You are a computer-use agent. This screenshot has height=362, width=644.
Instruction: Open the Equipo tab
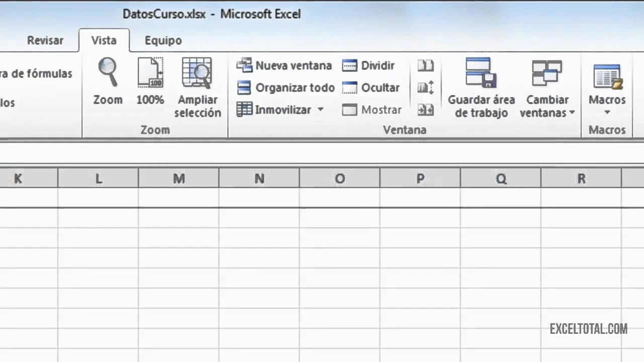click(x=163, y=41)
